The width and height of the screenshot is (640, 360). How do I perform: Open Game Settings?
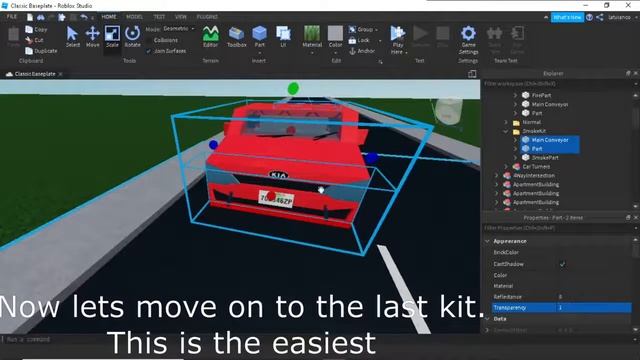[x=468, y=40]
